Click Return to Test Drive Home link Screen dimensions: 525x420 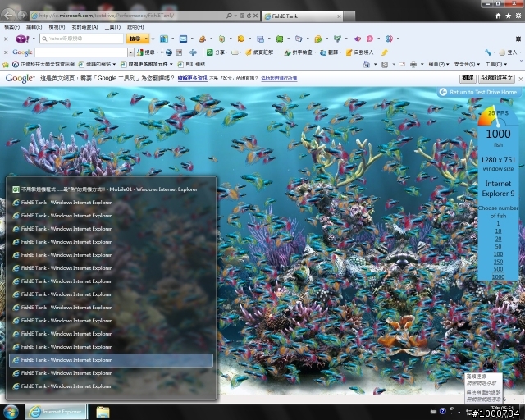tap(478, 92)
